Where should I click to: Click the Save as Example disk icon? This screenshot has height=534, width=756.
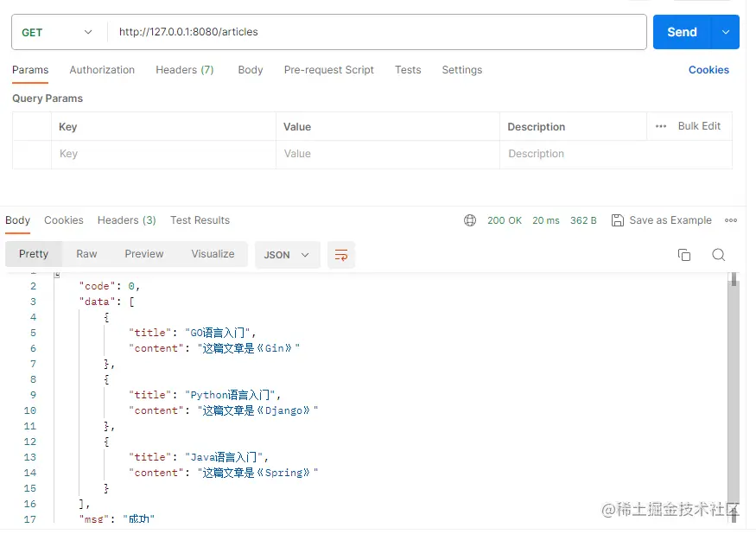tap(617, 220)
